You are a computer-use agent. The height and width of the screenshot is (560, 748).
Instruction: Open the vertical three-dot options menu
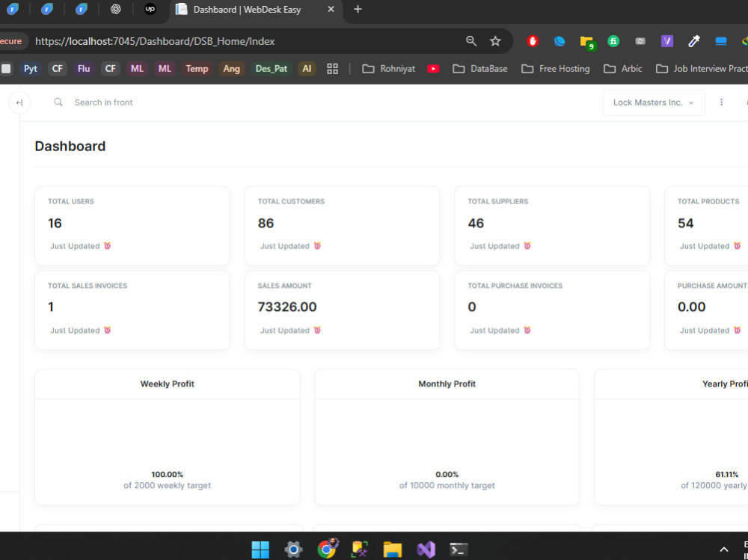click(721, 102)
